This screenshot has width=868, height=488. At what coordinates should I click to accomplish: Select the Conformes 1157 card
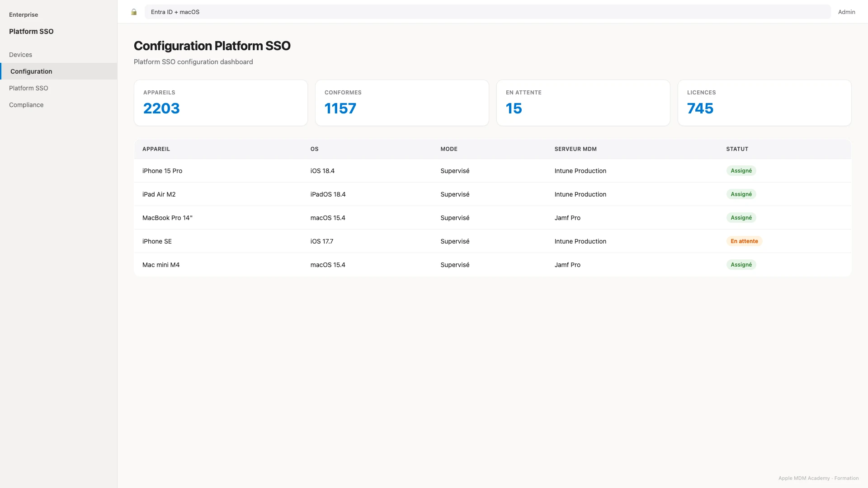point(402,103)
